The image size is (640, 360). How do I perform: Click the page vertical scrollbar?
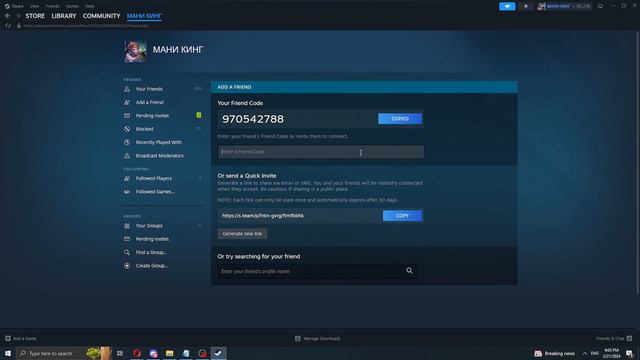tap(638, 162)
